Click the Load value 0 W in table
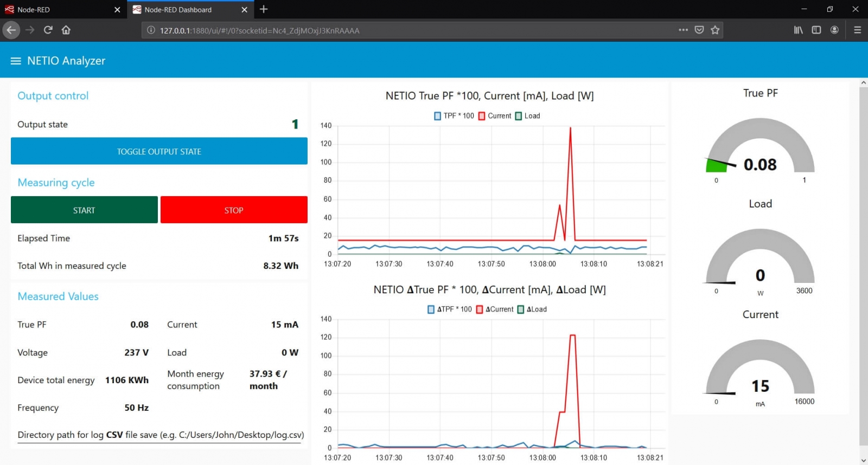The height and width of the screenshot is (465, 868). (x=290, y=353)
